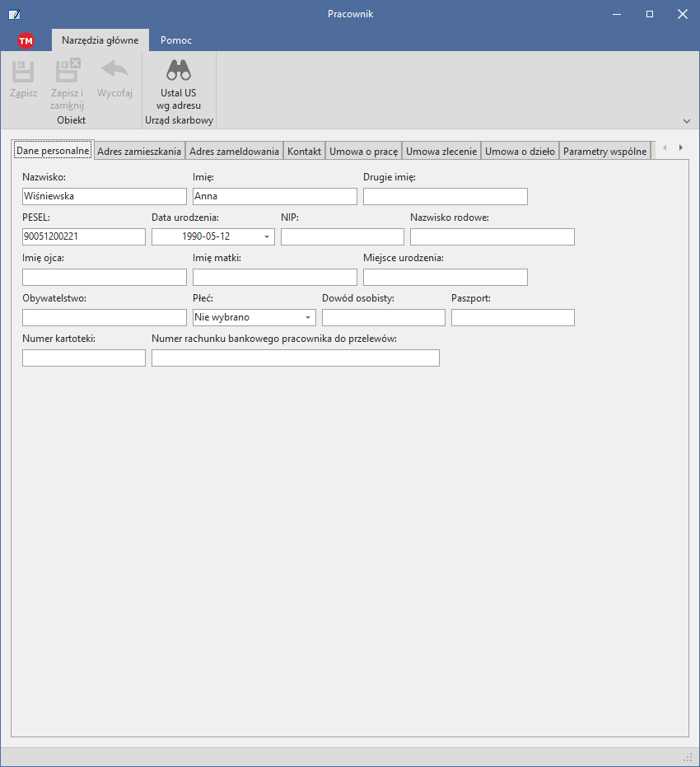This screenshot has width=700, height=767.
Task: Click the bank account number field
Action: point(296,358)
